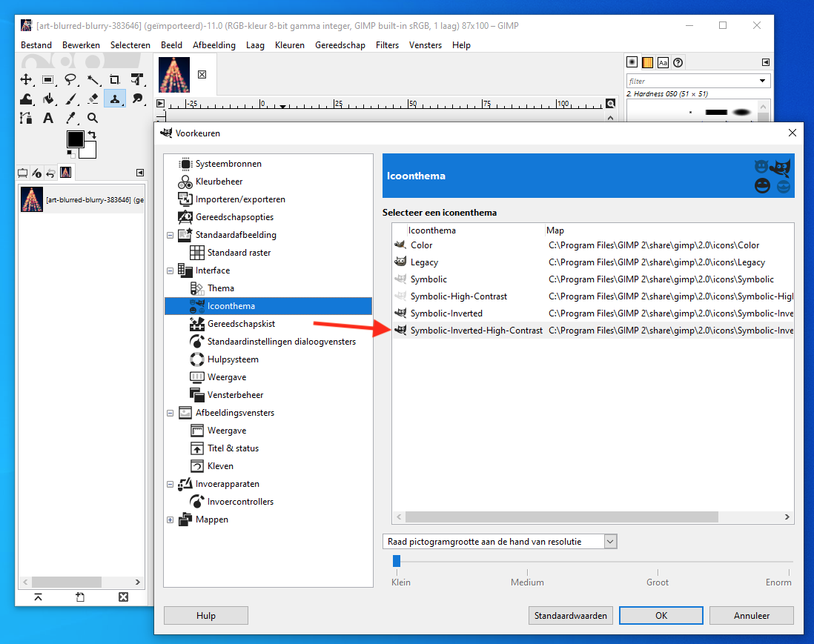Click the icon size slider handle
The image size is (814, 644).
(x=397, y=561)
